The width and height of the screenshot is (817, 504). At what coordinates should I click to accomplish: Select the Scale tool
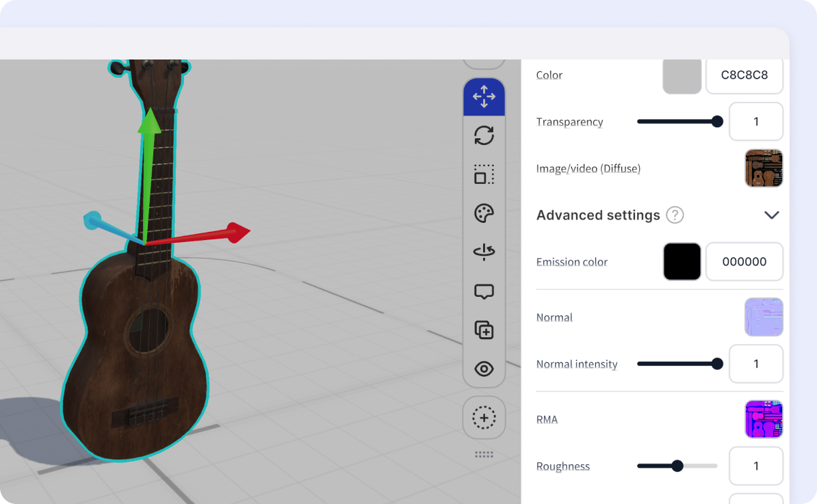[x=484, y=174]
